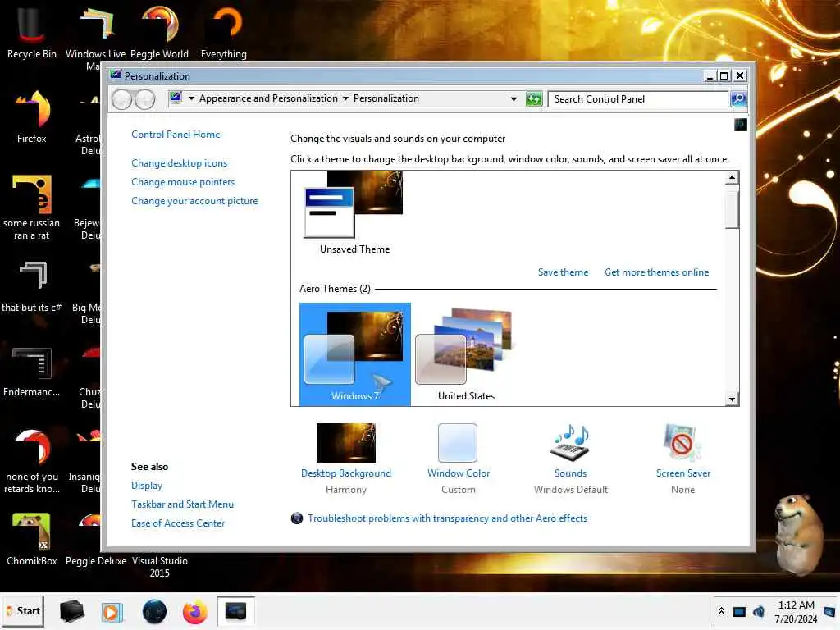Screen dimensions: 840x630
Task: Show hidden system tray icons
Action: [x=721, y=611]
